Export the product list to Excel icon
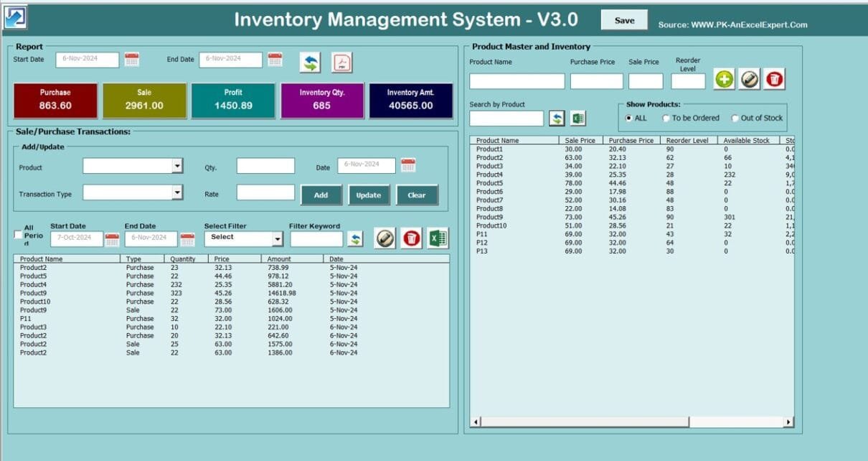 [578, 118]
